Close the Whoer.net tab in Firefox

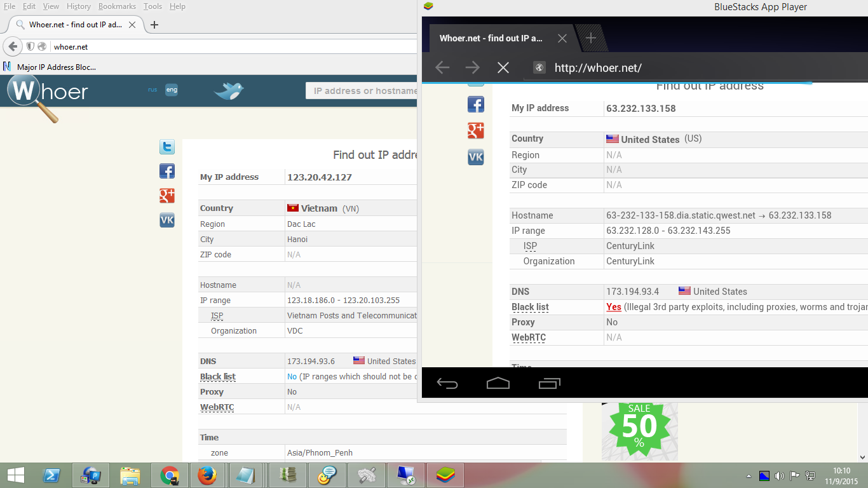(132, 25)
